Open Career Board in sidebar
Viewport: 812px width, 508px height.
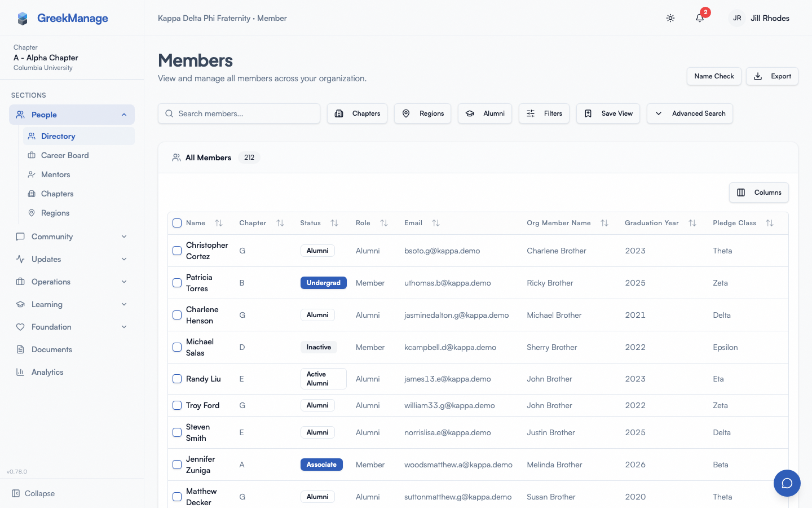point(79,155)
